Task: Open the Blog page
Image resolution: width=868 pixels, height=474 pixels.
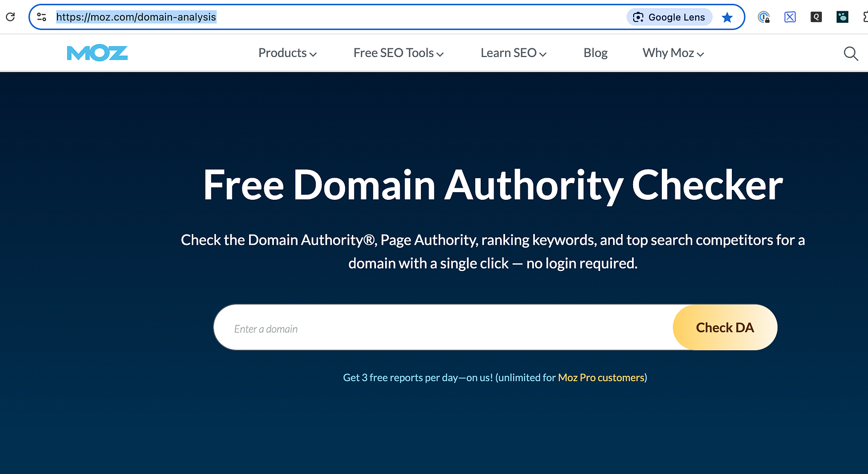Action: [595, 53]
